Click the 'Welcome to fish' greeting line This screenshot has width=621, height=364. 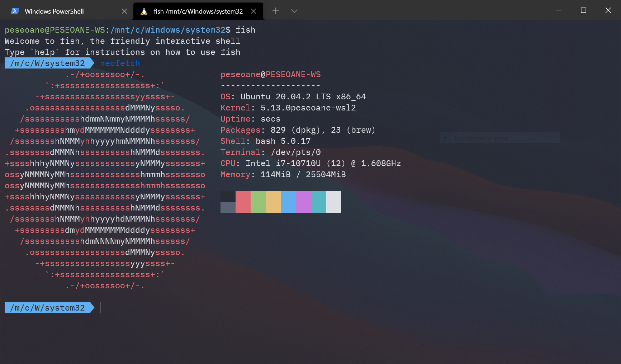(122, 41)
